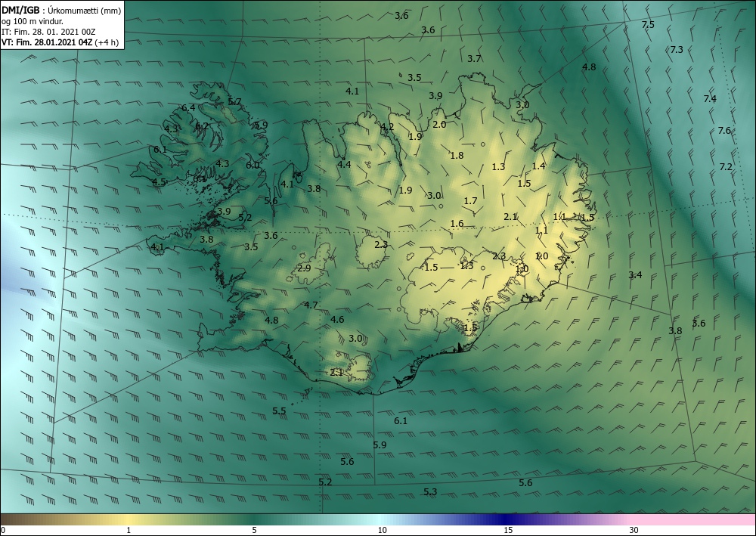Click the colorbar tick label 0

pyautogui.click(x=3, y=530)
